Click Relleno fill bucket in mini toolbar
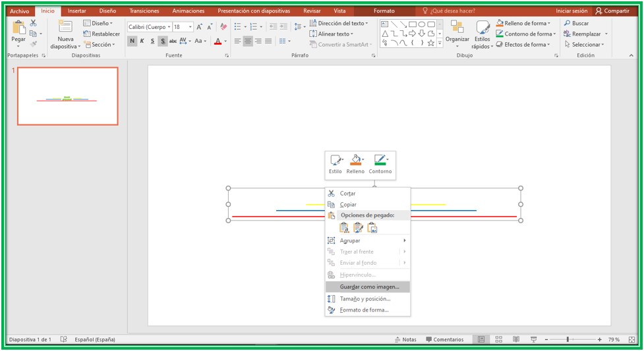 pos(355,164)
